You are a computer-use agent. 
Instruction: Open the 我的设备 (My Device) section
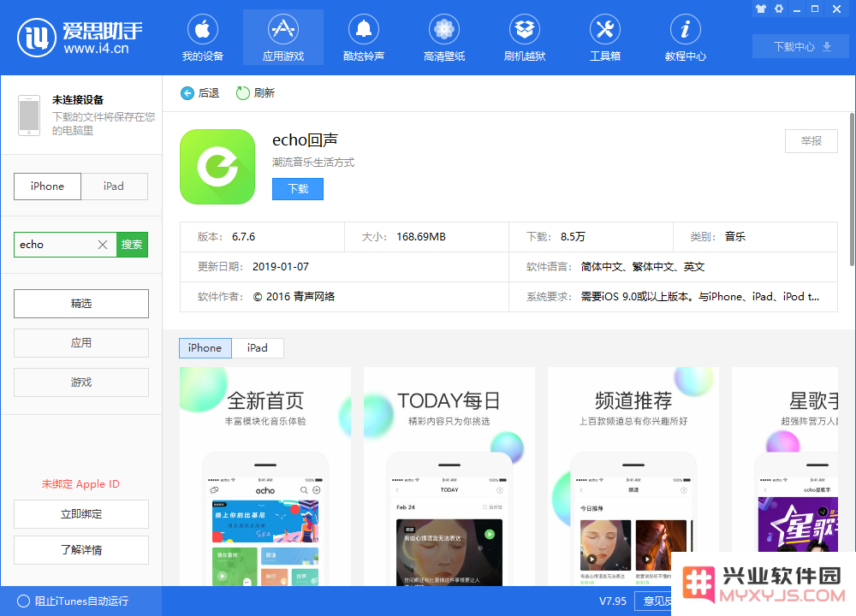pos(203,38)
